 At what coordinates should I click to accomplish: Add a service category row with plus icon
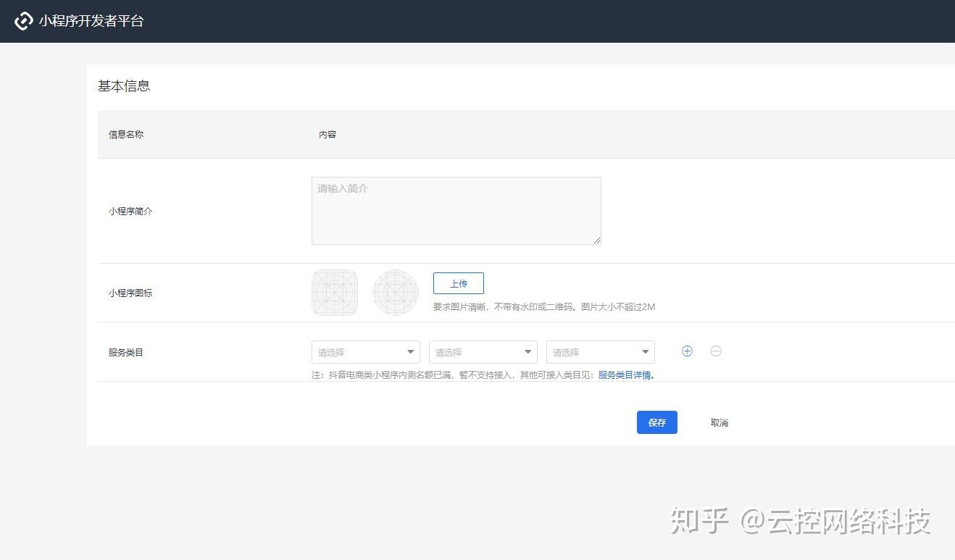coord(687,351)
